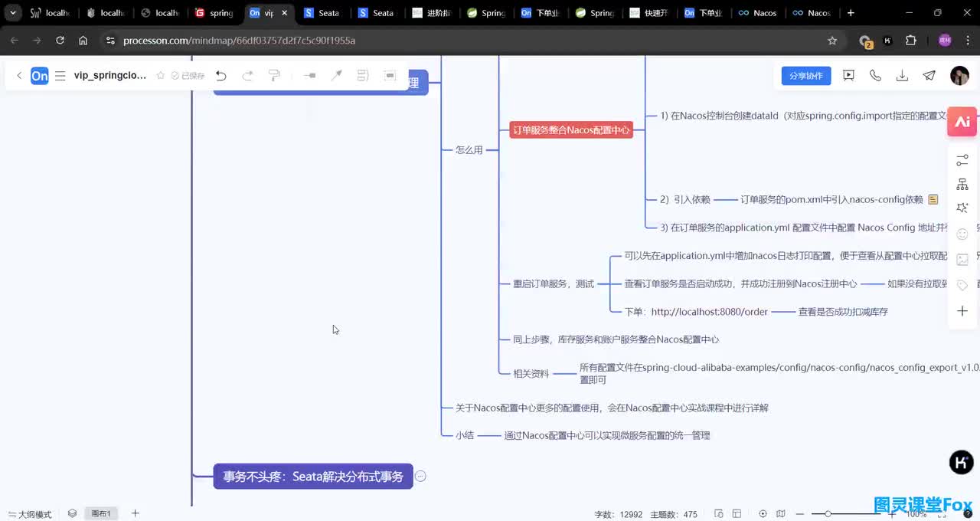980x521 pixels.
Task: Click the layout panel icon in status bar
Action: pyautogui.click(x=737, y=513)
